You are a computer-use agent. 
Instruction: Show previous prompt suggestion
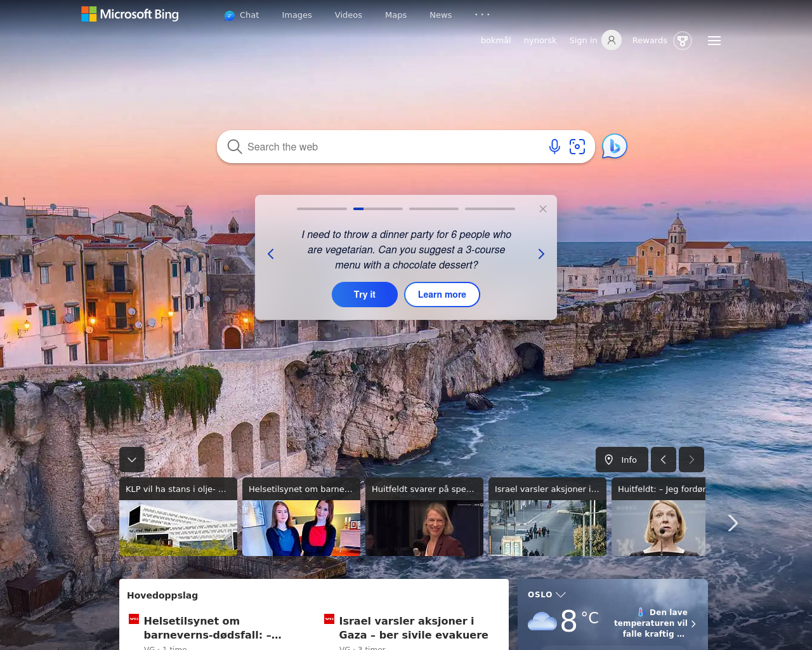pos(271,254)
